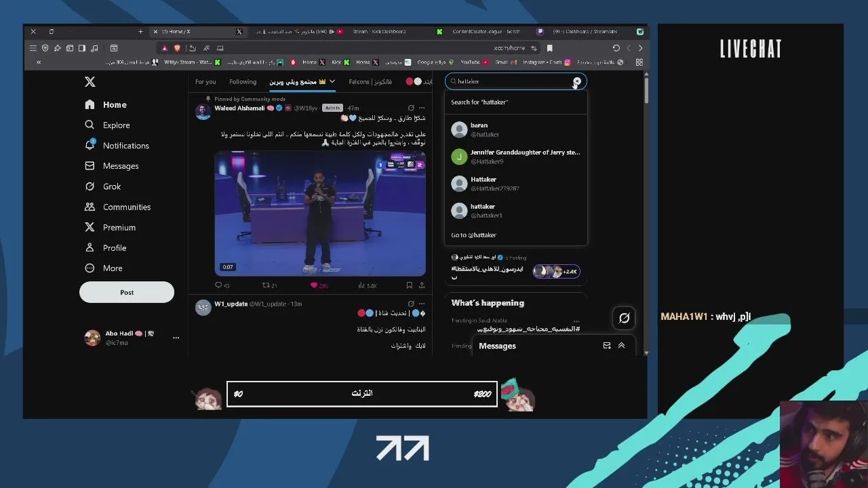The width and height of the screenshot is (868, 488).
Task: Open more options on Waleed Alshamali's post
Action: (422, 108)
